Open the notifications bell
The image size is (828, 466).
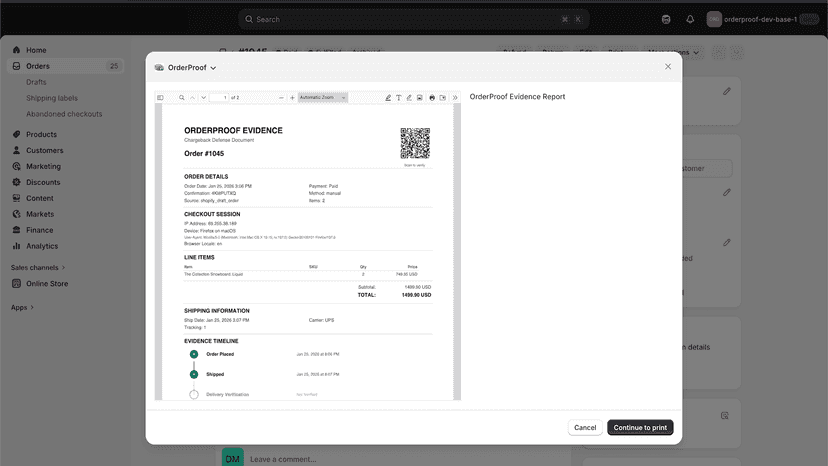click(x=690, y=20)
